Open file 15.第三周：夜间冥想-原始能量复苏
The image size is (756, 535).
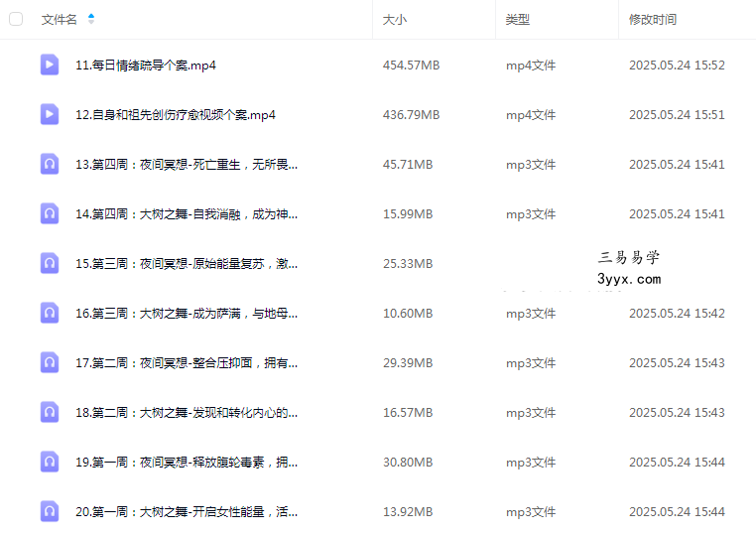tap(187, 264)
